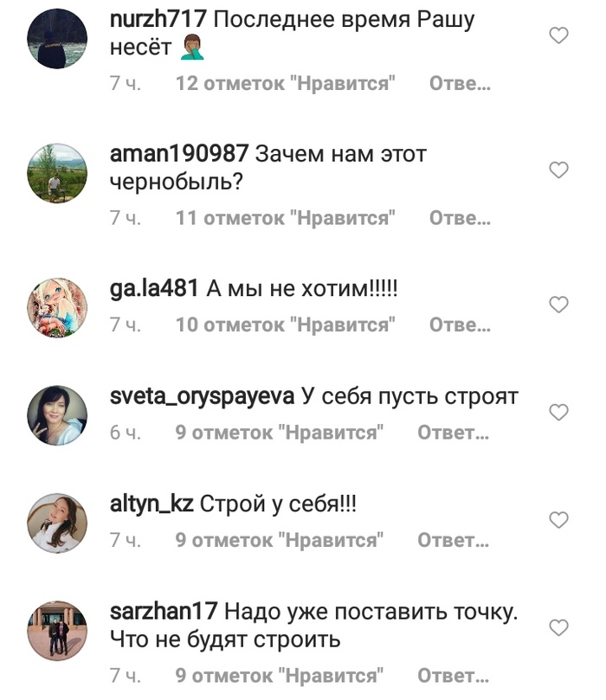
Task: View ga.la481's cartoon avatar
Action: click(x=57, y=307)
